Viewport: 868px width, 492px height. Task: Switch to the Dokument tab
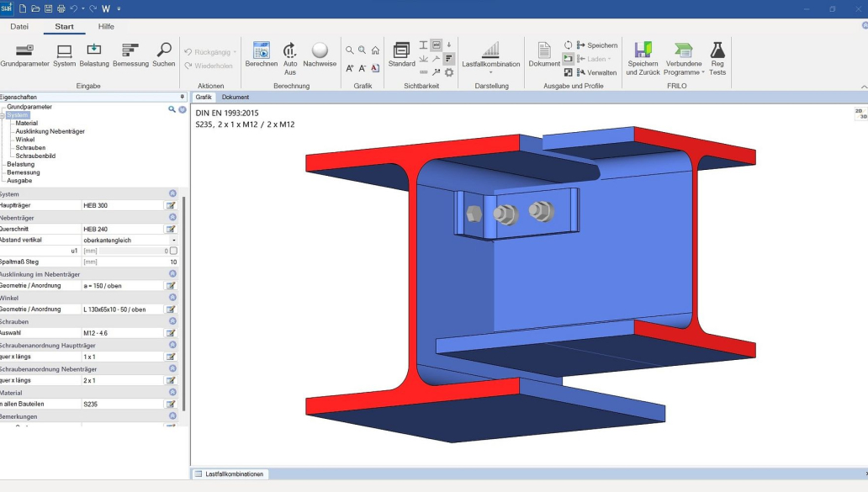[x=236, y=98]
